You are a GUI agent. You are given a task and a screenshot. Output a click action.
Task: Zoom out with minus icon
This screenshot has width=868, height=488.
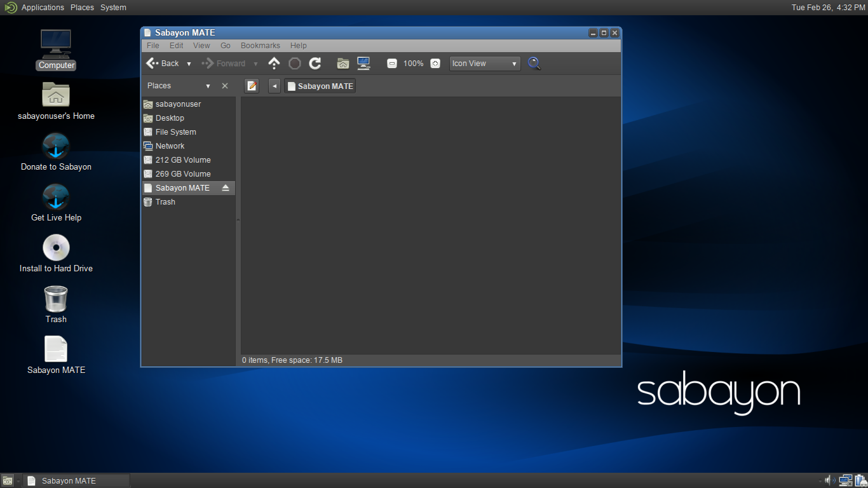[392, 64]
